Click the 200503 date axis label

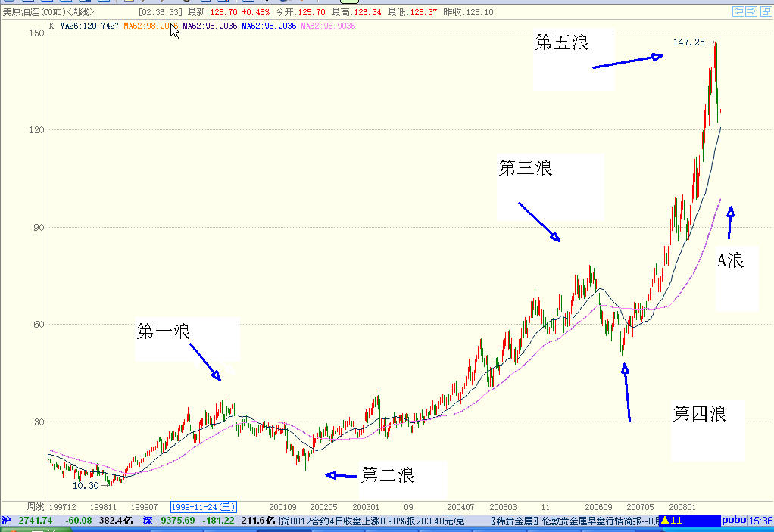point(503,507)
